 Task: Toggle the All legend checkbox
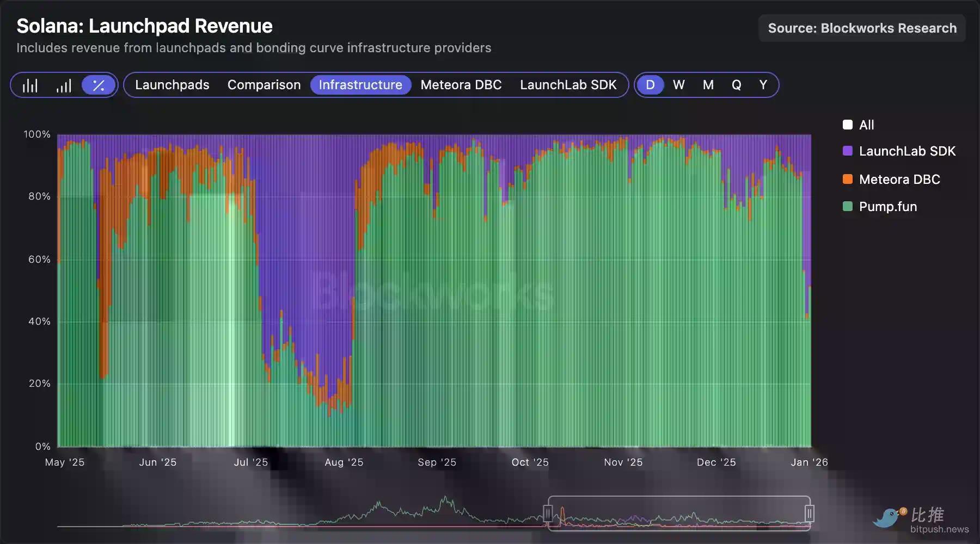(x=848, y=125)
